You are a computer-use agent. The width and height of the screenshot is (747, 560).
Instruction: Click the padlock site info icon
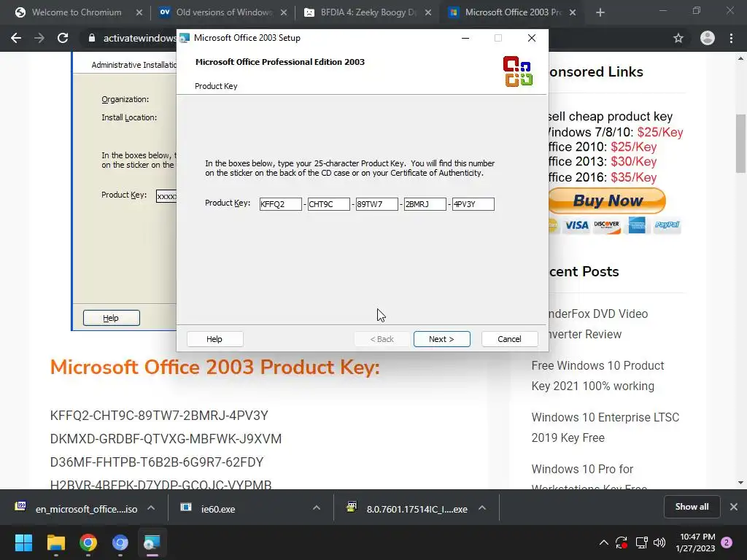click(x=92, y=38)
